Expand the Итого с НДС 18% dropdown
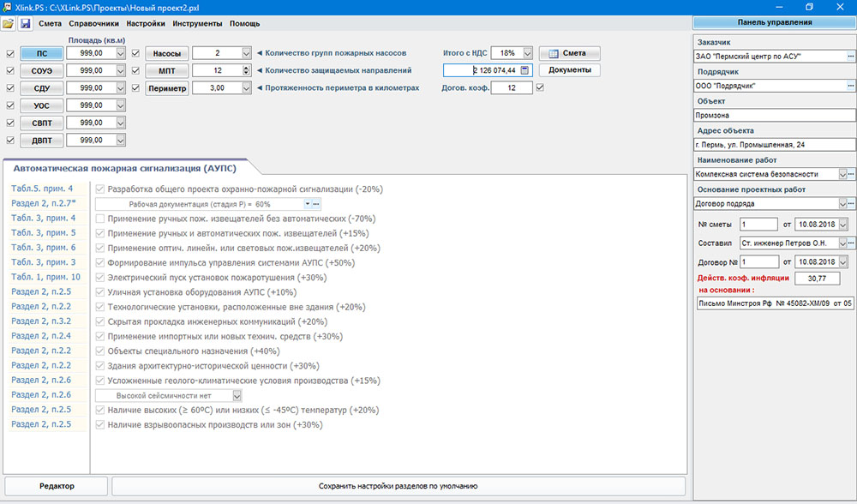The image size is (857, 504). pos(527,53)
